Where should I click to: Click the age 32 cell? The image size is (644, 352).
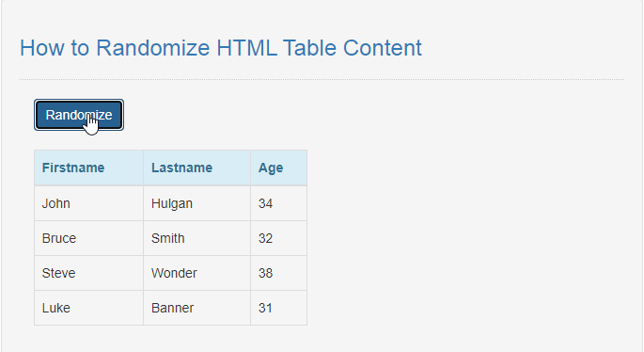point(279,238)
